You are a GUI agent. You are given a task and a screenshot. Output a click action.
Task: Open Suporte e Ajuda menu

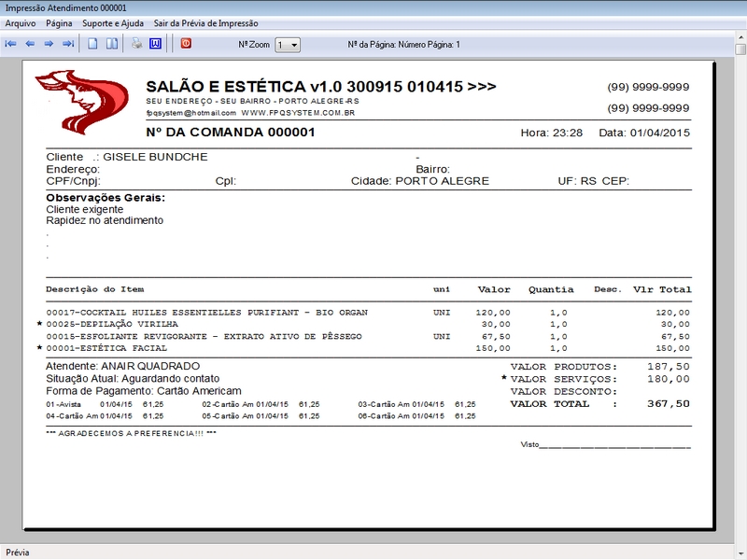pyautogui.click(x=113, y=22)
